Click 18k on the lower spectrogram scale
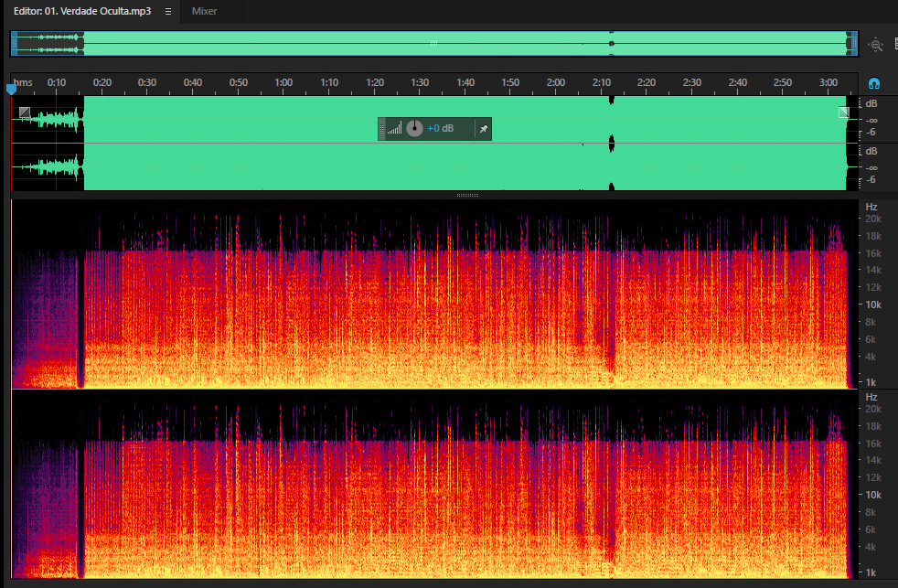This screenshot has width=898, height=588. (x=873, y=426)
